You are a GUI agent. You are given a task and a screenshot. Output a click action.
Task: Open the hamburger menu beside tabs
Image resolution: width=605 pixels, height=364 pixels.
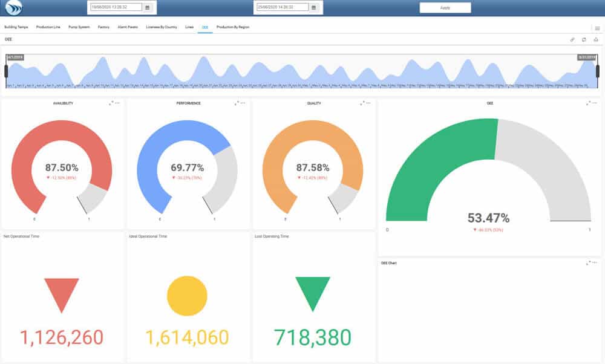click(x=597, y=28)
